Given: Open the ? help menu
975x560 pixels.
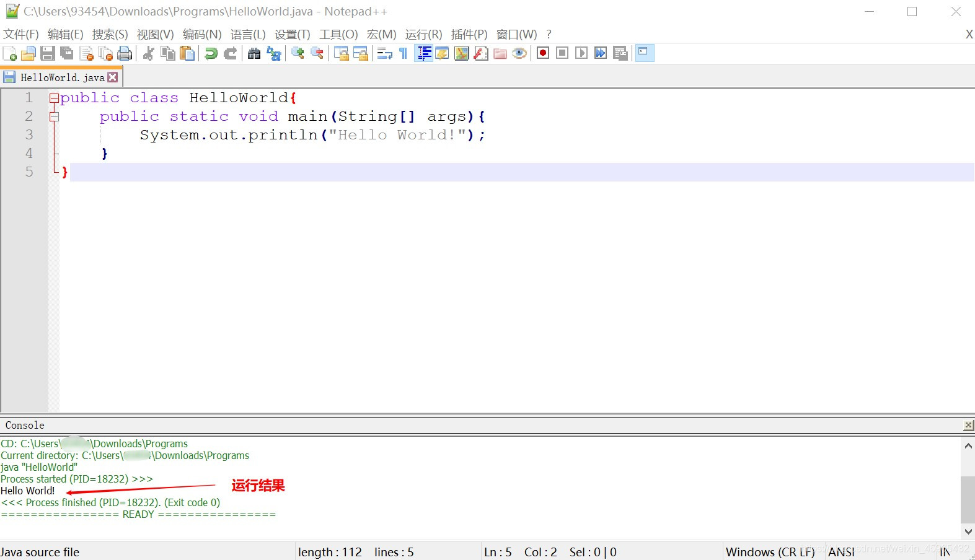Looking at the screenshot, I should 549,34.
